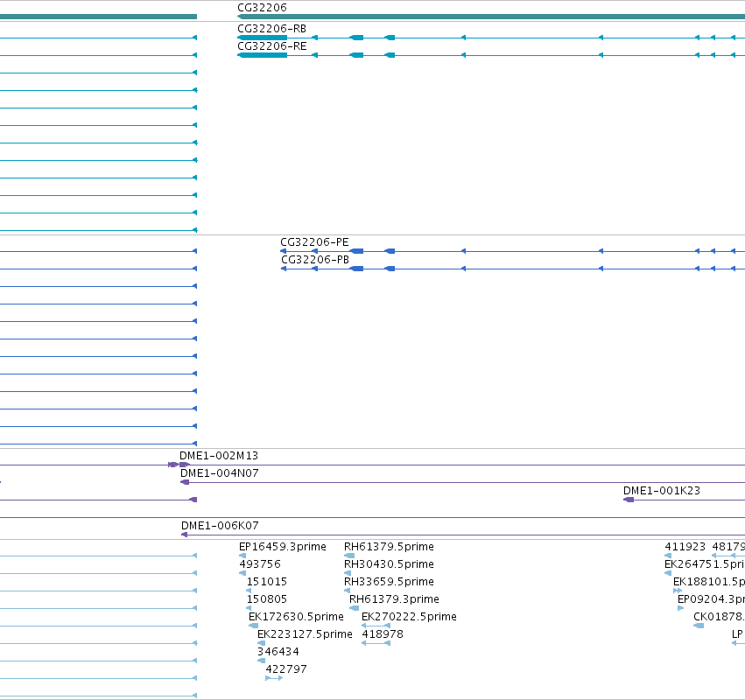745x700 pixels.
Task: Click the DME1-001K23 purple arrow glyph
Action: 629,500
